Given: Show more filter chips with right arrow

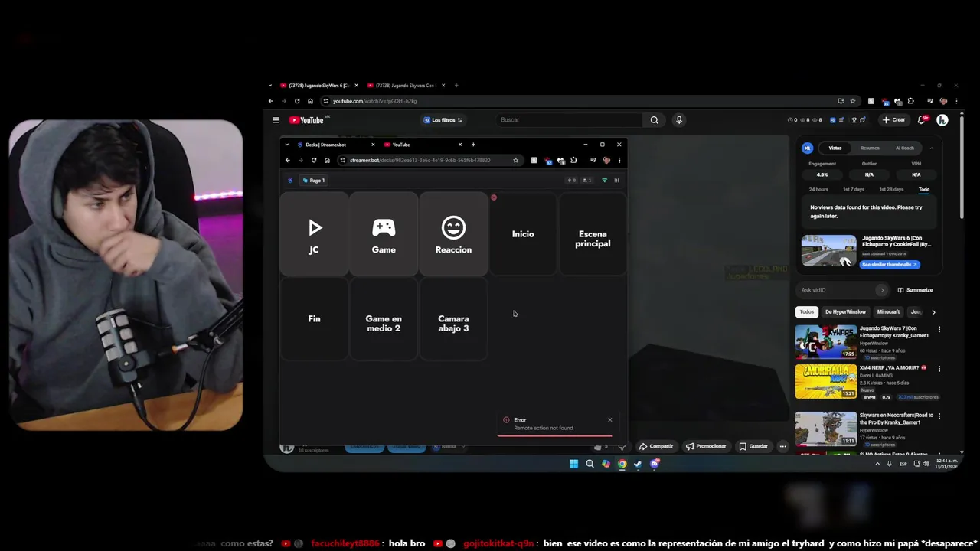Looking at the screenshot, I should click(933, 312).
